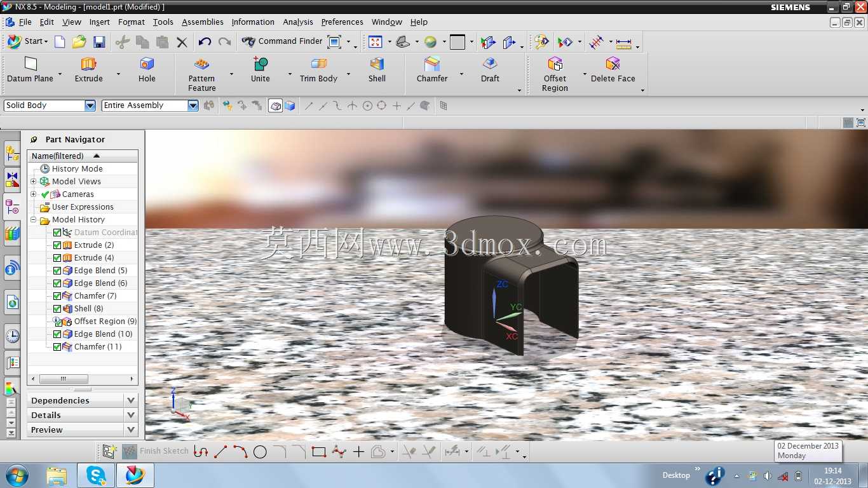Select the Circle sketch tool
The height and width of the screenshot is (488, 868).
coord(260,452)
